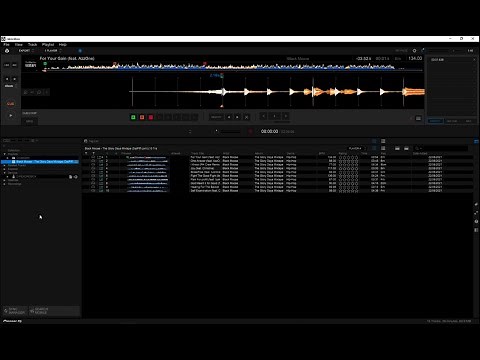Screen dimensions: 480x360
Task: Click the device document icon beside USB
Action: 70,177
